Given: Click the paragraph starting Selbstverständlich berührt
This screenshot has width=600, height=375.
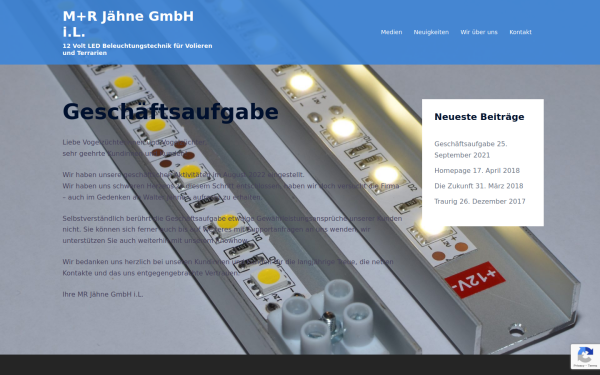Looking at the screenshot, I should point(232,230).
